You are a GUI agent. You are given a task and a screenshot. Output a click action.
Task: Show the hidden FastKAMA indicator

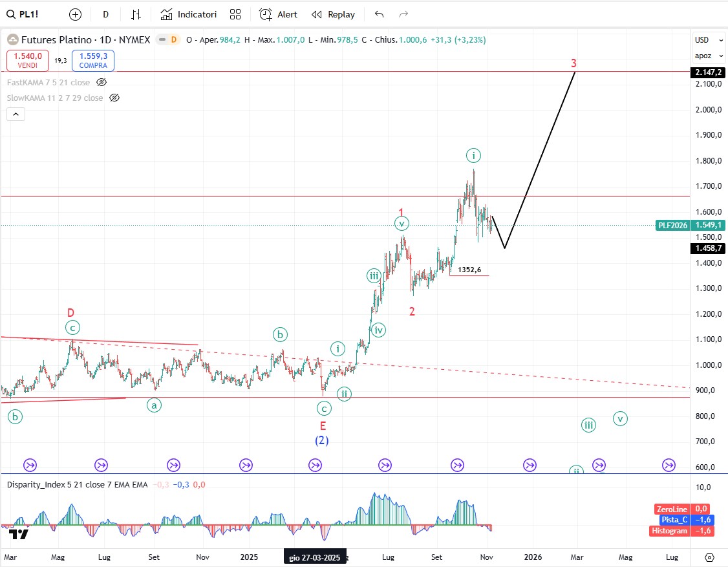coord(101,82)
